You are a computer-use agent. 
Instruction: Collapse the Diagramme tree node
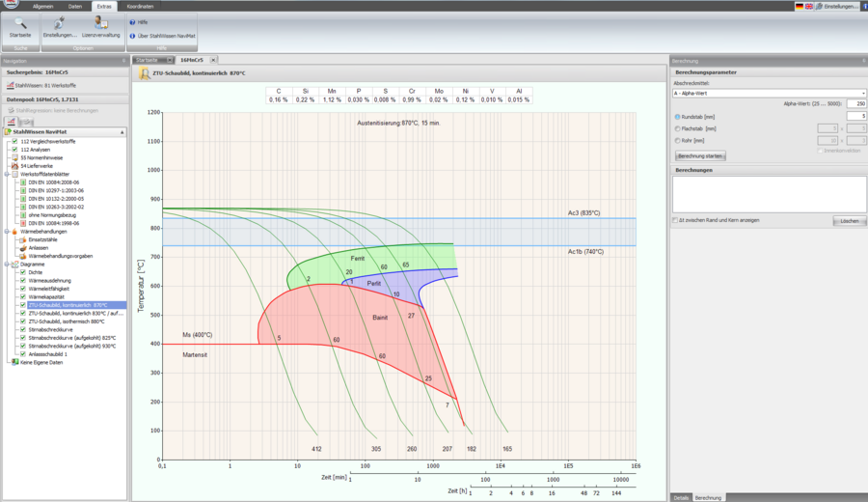[x=7, y=264]
